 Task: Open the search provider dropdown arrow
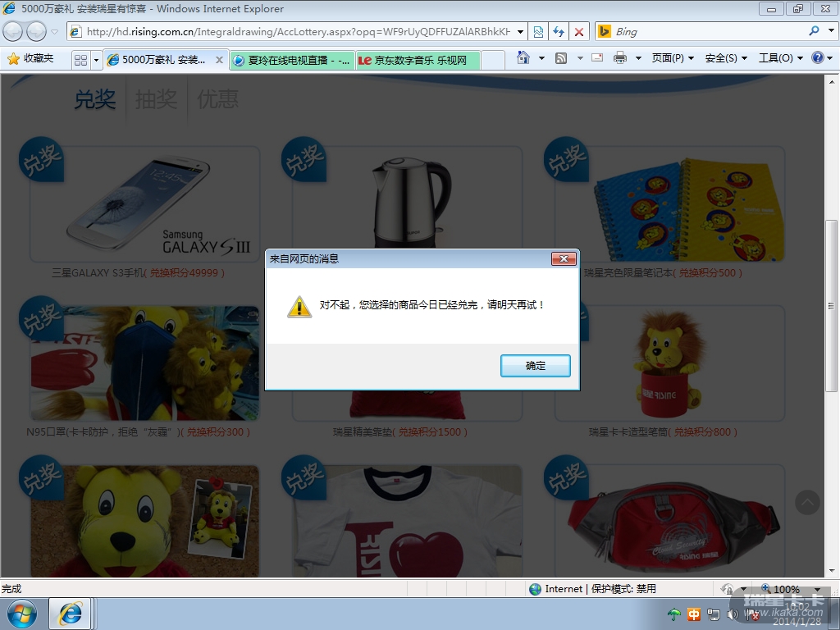click(831, 31)
